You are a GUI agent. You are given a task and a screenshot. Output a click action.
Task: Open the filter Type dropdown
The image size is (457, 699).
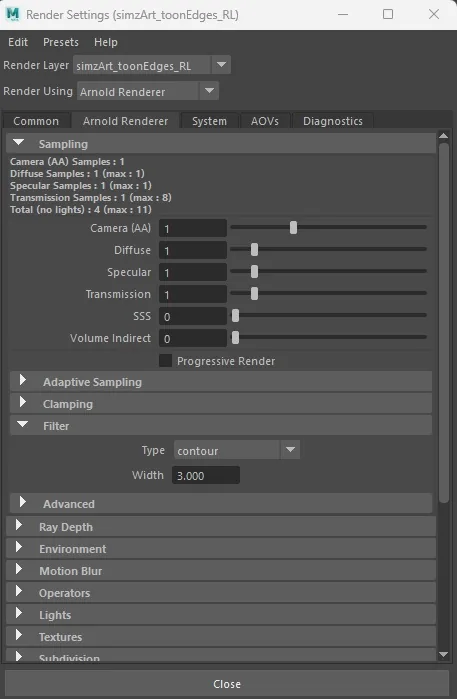coord(237,450)
